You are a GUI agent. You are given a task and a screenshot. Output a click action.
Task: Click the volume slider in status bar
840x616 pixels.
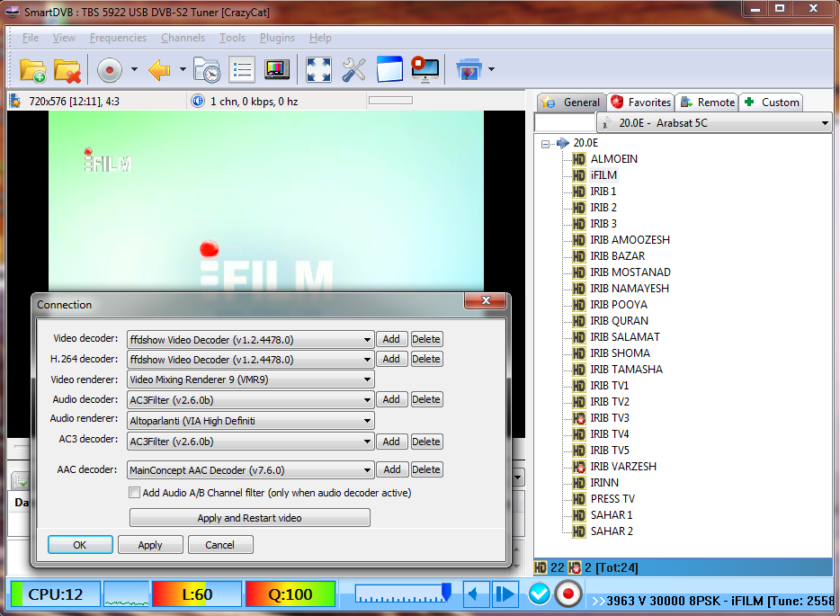click(402, 594)
